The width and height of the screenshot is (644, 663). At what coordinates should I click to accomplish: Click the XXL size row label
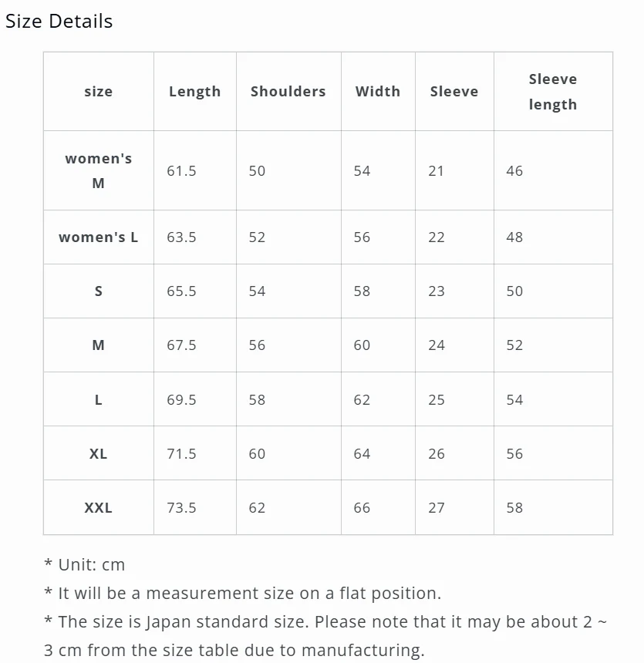(x=98, y=508)
